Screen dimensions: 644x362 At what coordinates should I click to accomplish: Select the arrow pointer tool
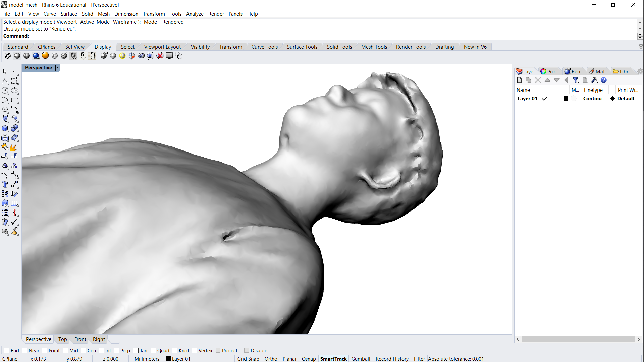point(5,72)
